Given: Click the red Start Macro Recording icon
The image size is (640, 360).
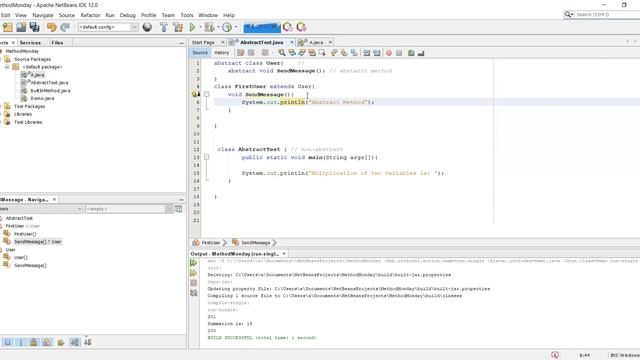Looking at the screenshot, I should (389, 53).
